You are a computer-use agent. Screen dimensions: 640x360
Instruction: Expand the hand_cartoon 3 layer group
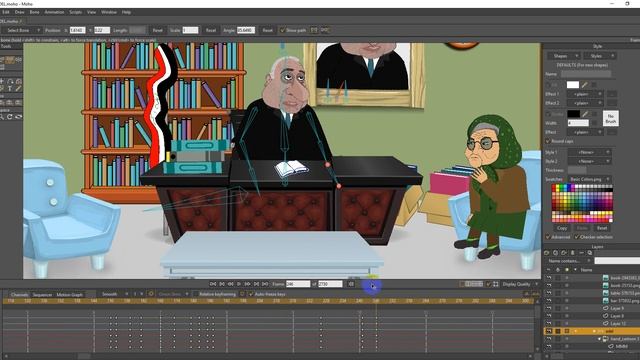pyautogui.click(x=599, y=339)
